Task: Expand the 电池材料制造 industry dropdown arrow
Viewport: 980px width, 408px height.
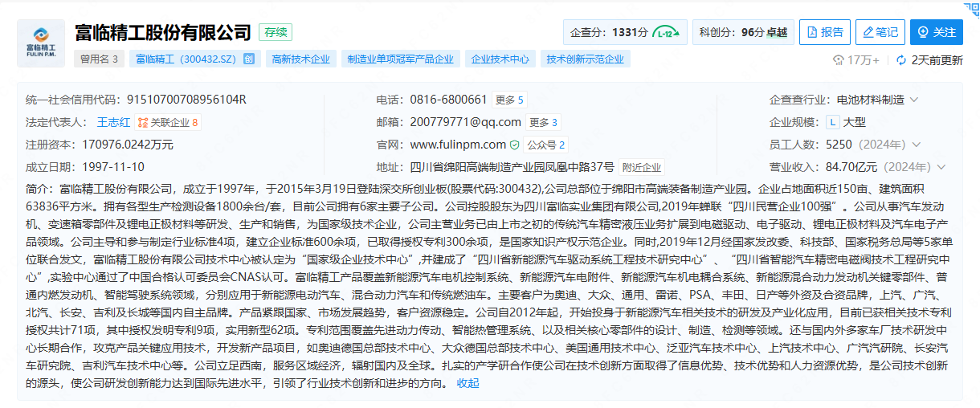Action: 914,100
